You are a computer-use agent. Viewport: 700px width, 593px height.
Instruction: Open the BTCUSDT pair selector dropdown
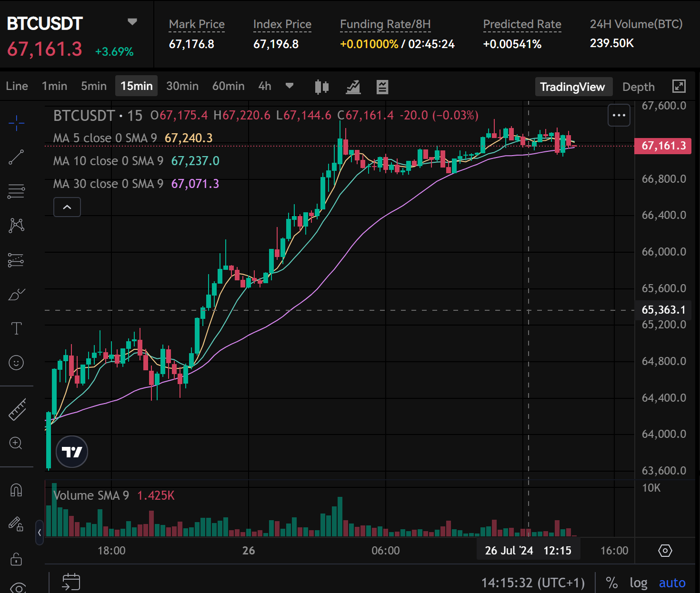click(x=132, y=22)
